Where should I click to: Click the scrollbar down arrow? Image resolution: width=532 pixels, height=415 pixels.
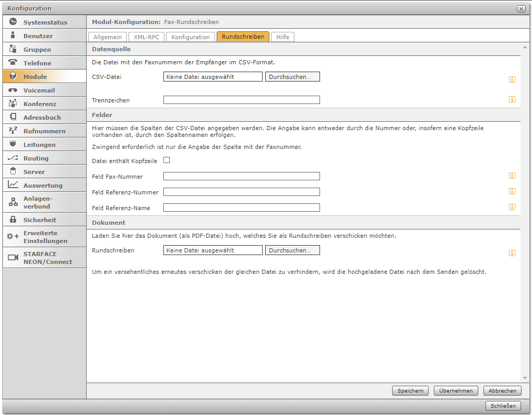[x=525, y=378]
